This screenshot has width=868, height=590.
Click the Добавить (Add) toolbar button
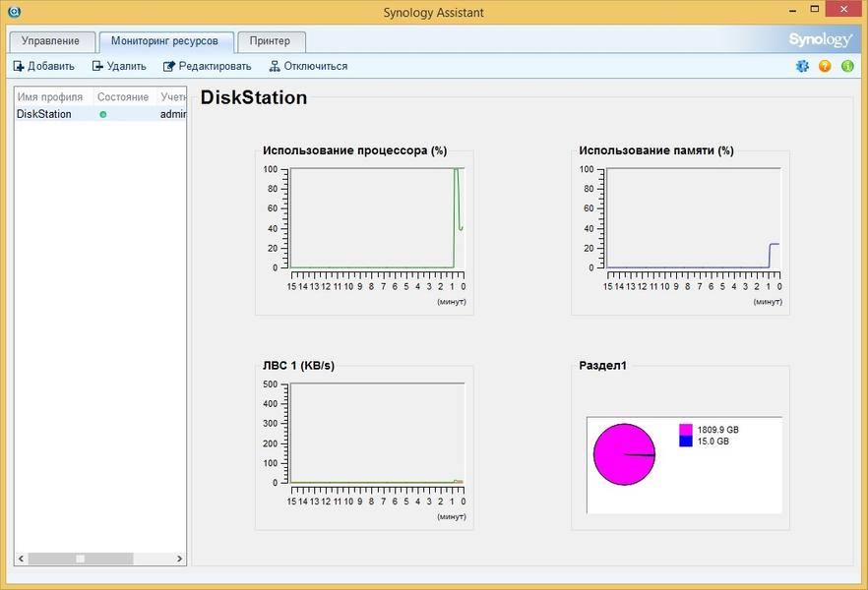coord(43,66)
